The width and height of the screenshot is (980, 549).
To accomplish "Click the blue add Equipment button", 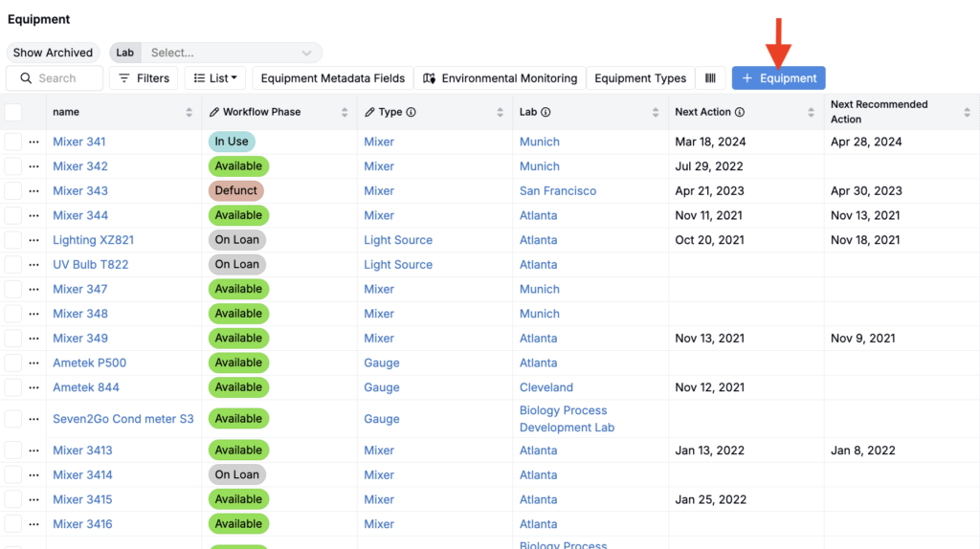I will pos(778,78).
